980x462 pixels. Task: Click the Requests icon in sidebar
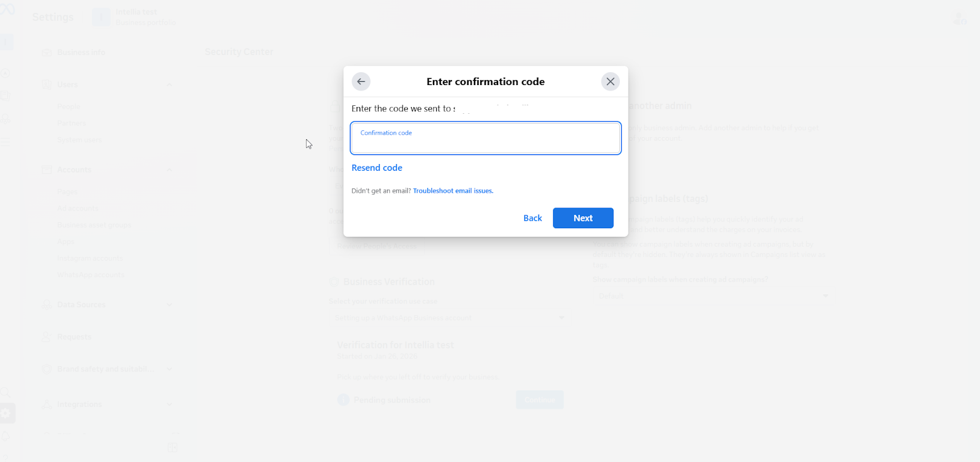[47, 337]
